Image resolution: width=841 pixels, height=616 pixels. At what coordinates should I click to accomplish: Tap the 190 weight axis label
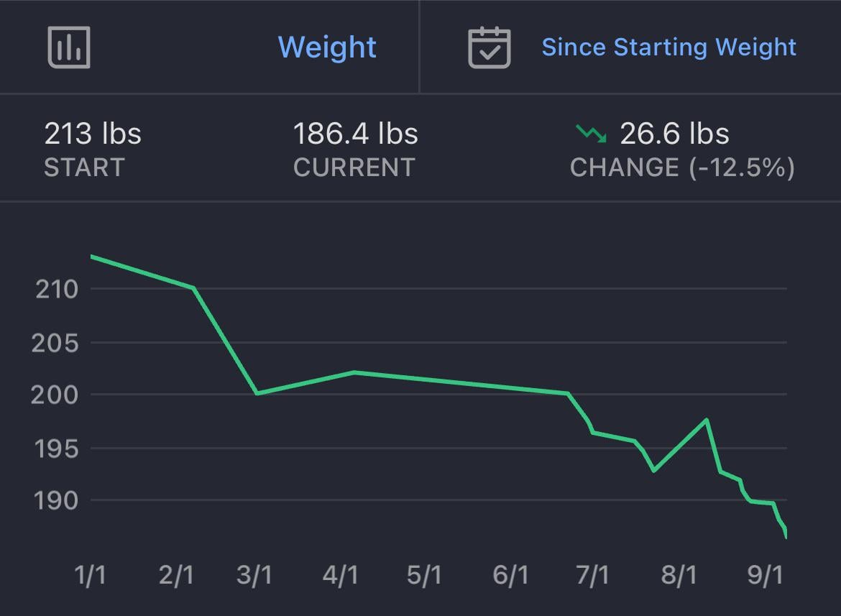55,500
